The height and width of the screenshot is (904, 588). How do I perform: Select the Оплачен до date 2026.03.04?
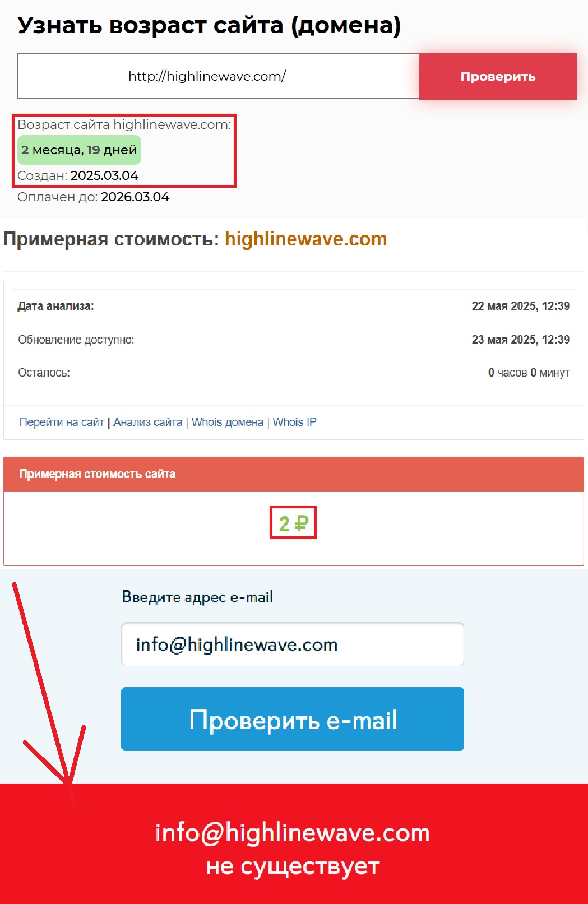[x=135, y=197]
